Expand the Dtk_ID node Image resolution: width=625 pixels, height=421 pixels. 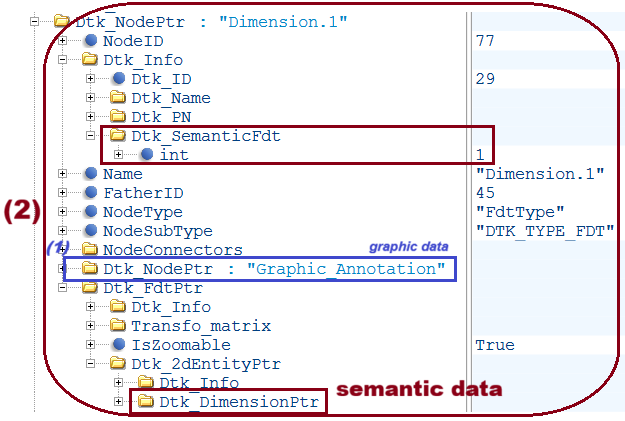[90, 79]
